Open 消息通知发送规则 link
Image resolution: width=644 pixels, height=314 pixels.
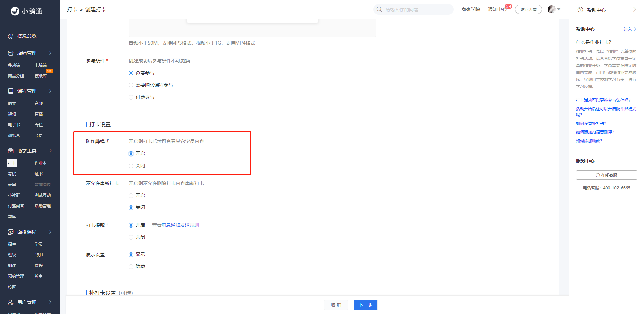click(180, 225)
